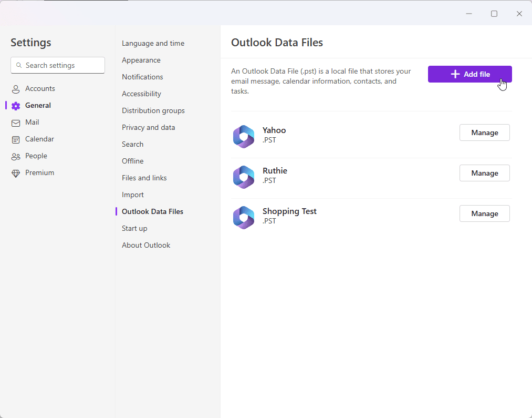Click the Shopping Test PST file icon
This screenshot has width=532, height=418.
(x=244, y=217)
